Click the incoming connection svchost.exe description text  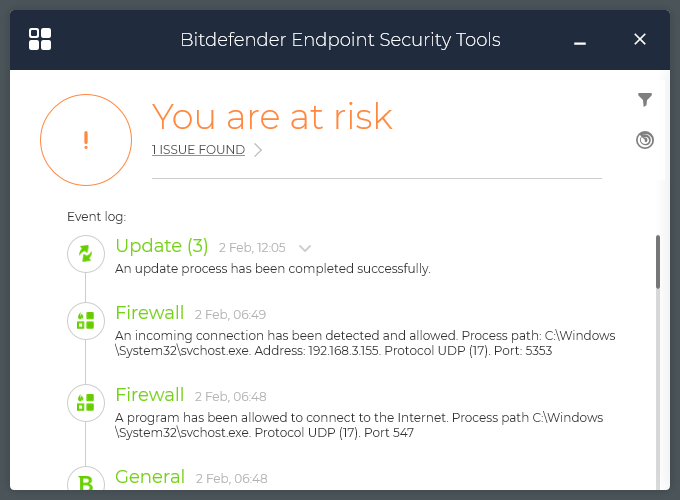(x=365, y=343)
